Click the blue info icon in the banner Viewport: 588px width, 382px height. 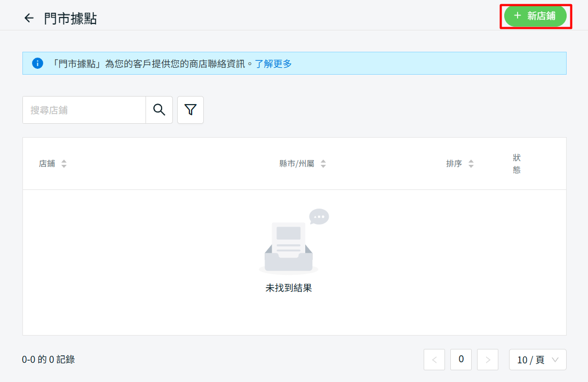(x=37, y=63)
